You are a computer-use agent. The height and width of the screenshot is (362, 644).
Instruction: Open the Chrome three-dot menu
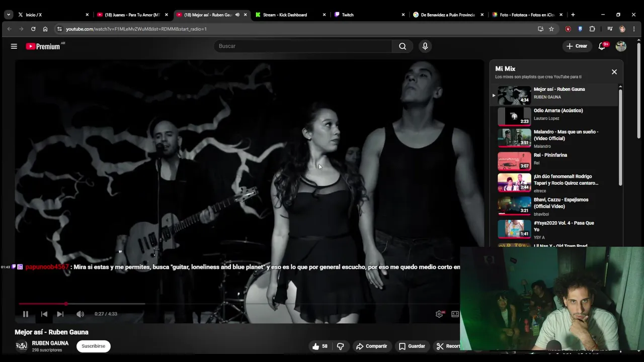(634, 29)
